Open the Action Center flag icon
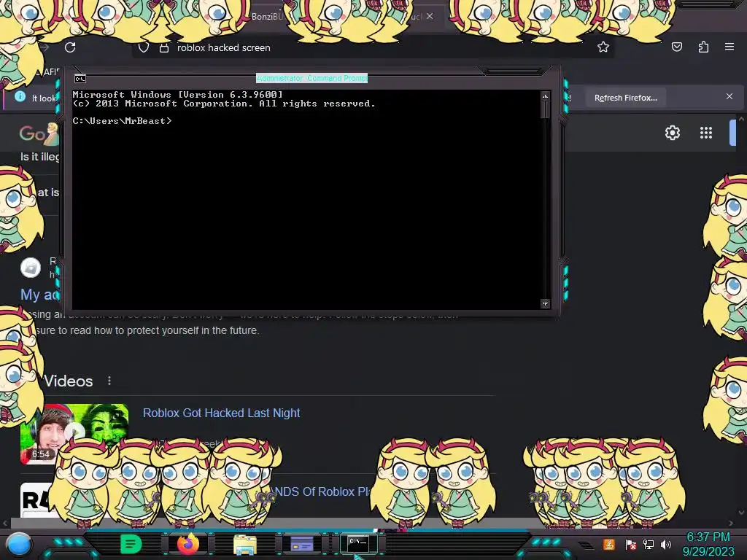Image resolution: width=747 pixels, height=560 pixels. click(x=631, y=544)
